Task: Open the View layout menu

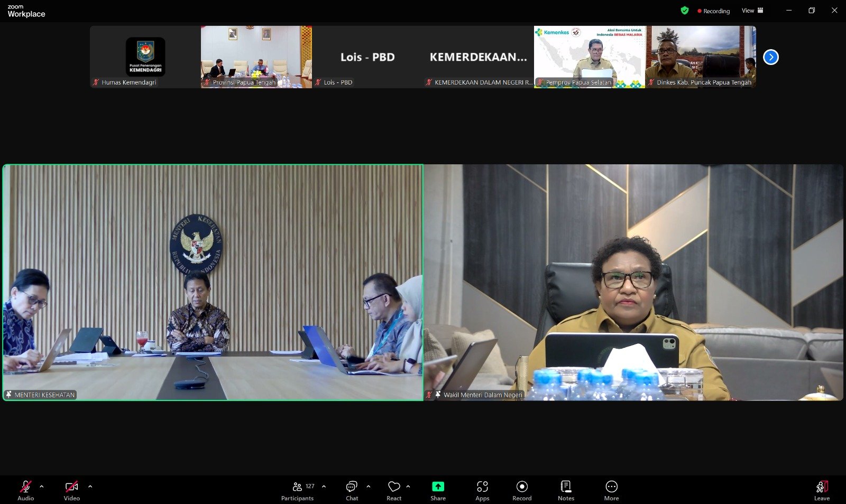Action: (752, 11)
